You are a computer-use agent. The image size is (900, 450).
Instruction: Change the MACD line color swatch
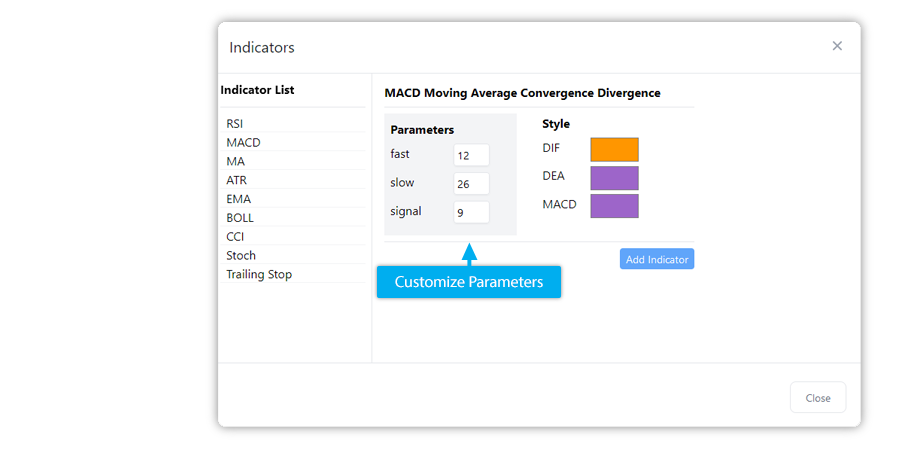(614, 205)
